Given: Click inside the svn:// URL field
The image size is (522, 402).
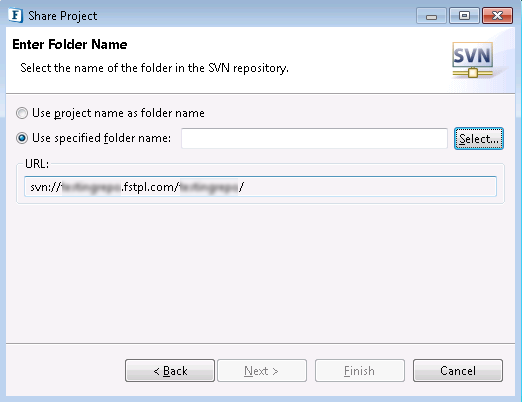Looking at the screenshot, I should [260, 187].
